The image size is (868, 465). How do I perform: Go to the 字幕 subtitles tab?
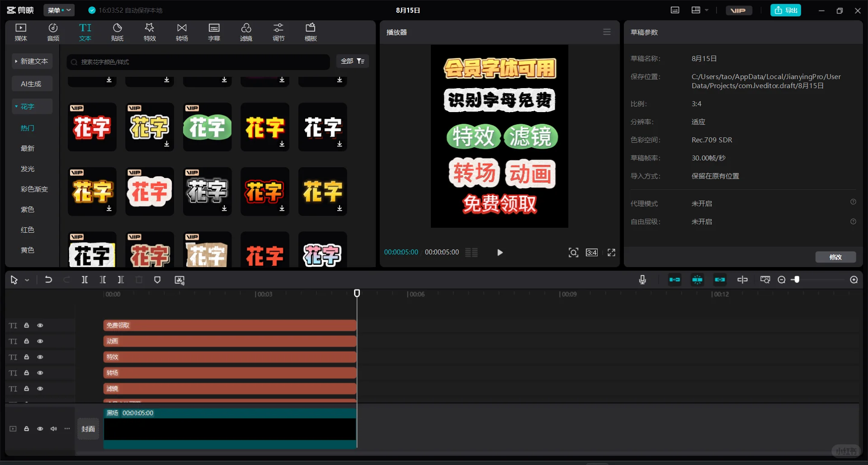click(x=214, y=32)
